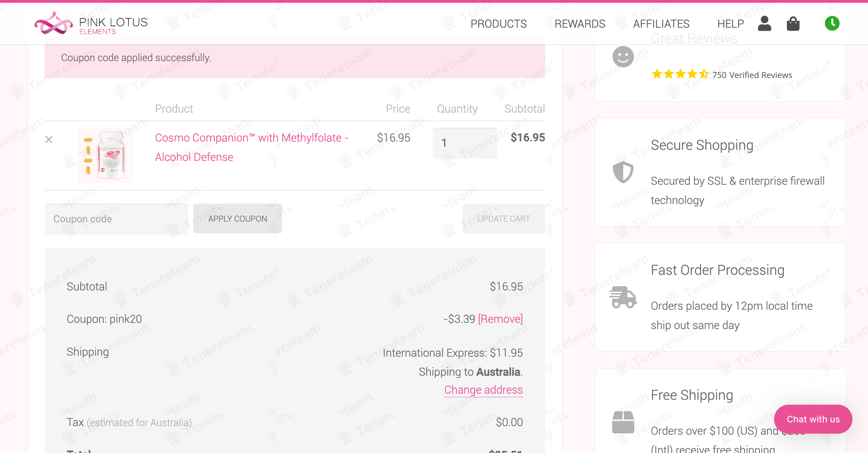868x453 pixels.
Task: Click the Pink Lotus Elements logo
Action: point(92,23)
